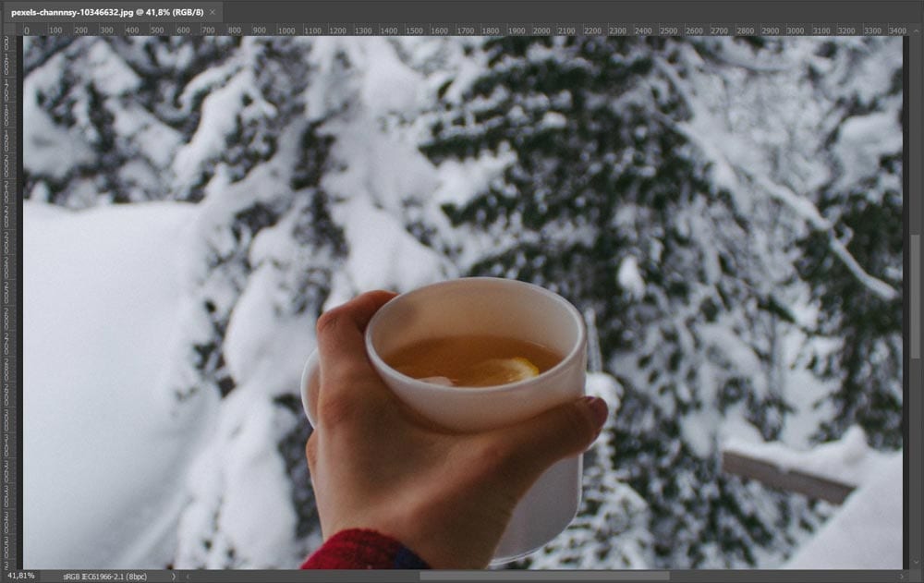This screenshot has height=583, width=924.
Task: Click the horizontal ruler at the 3000 mark
Action: (x=794, y=30)
